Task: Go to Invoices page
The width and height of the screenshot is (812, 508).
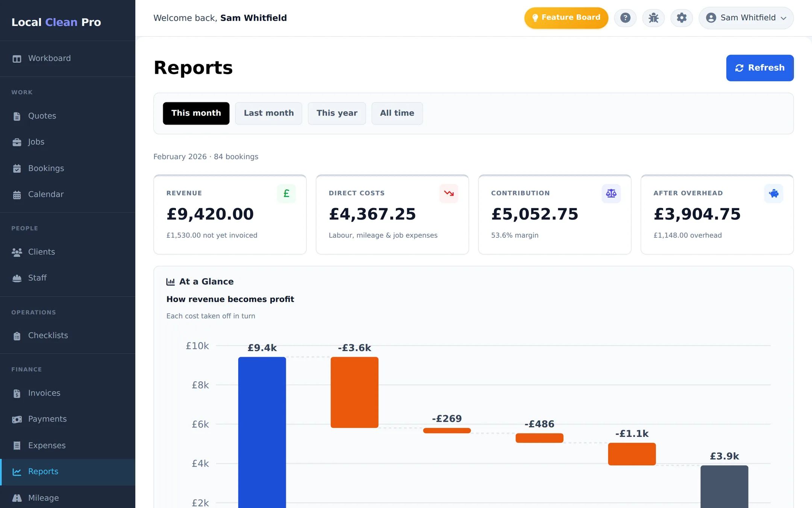Action: (68, 393)
